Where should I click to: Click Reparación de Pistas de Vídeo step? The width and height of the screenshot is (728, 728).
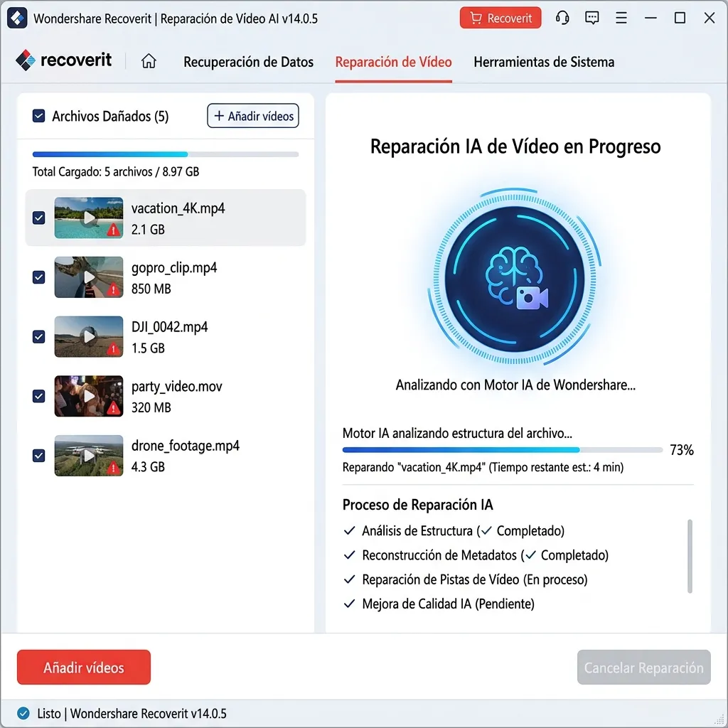(465, 579)
